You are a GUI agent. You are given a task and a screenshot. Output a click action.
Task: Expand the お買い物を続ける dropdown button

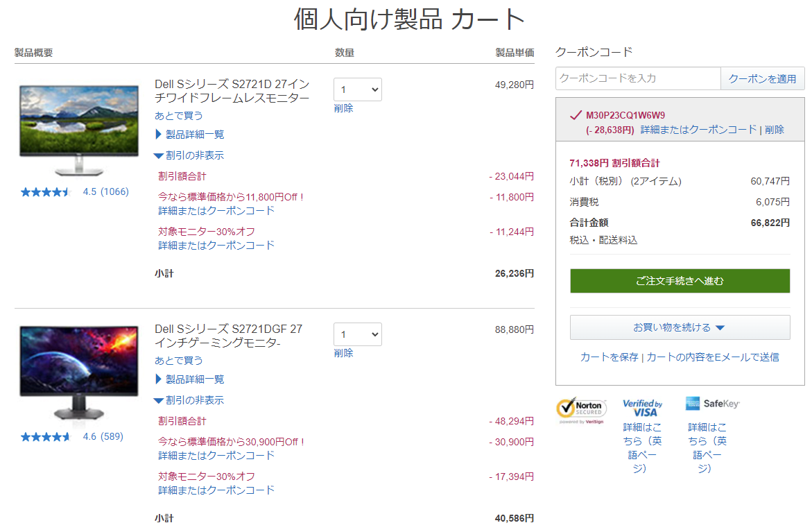click(x=680, y=327)
